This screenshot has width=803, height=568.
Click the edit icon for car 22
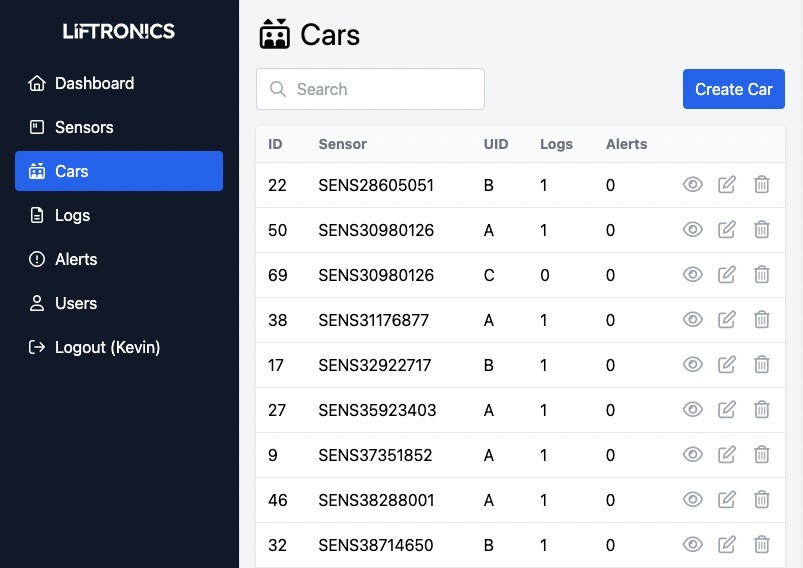[727, 185]
